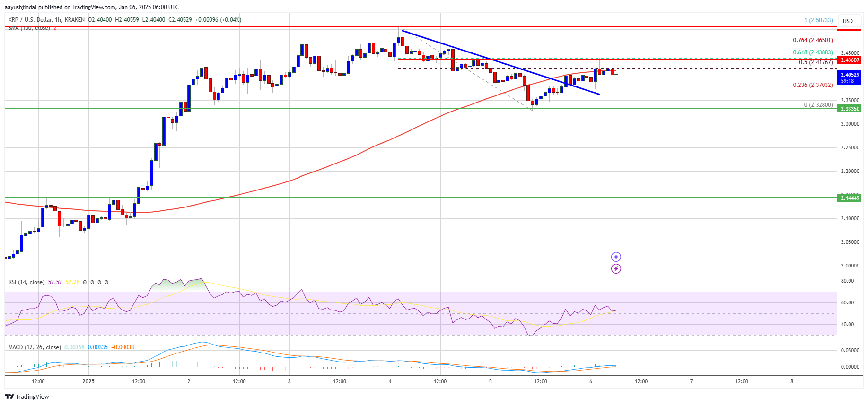The height and width of the screenshot is (405, 868).
Task: Click the green 2.14449 price tag
Action: coord(850,198)
